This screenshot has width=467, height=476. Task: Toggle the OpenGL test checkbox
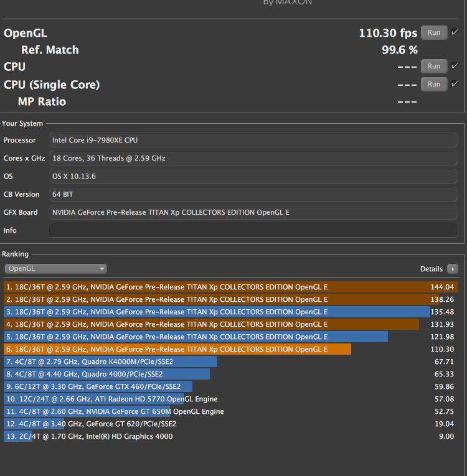[455, 32]
